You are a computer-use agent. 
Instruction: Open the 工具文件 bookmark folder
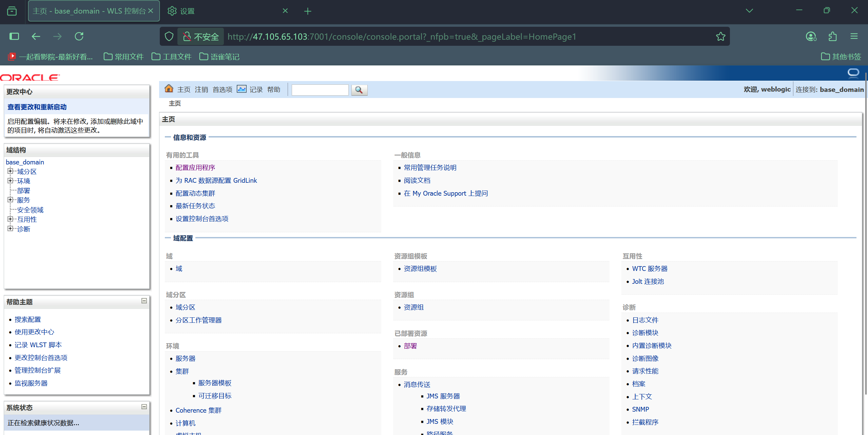172,57
